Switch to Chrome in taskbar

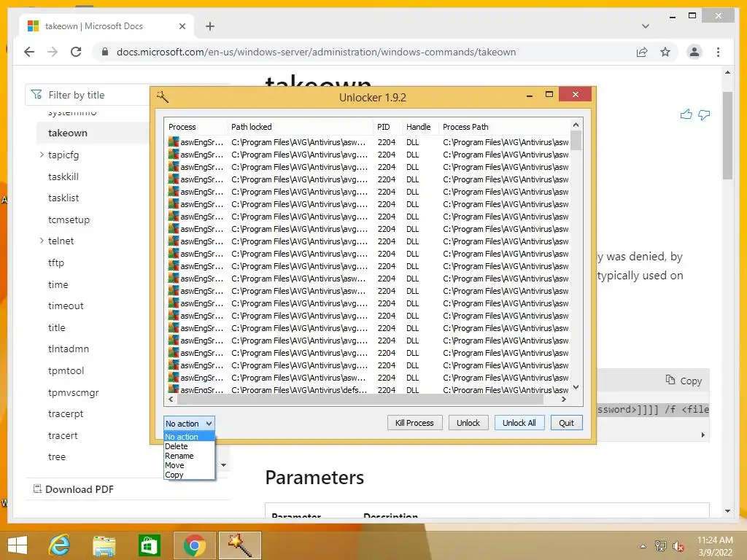194,545
